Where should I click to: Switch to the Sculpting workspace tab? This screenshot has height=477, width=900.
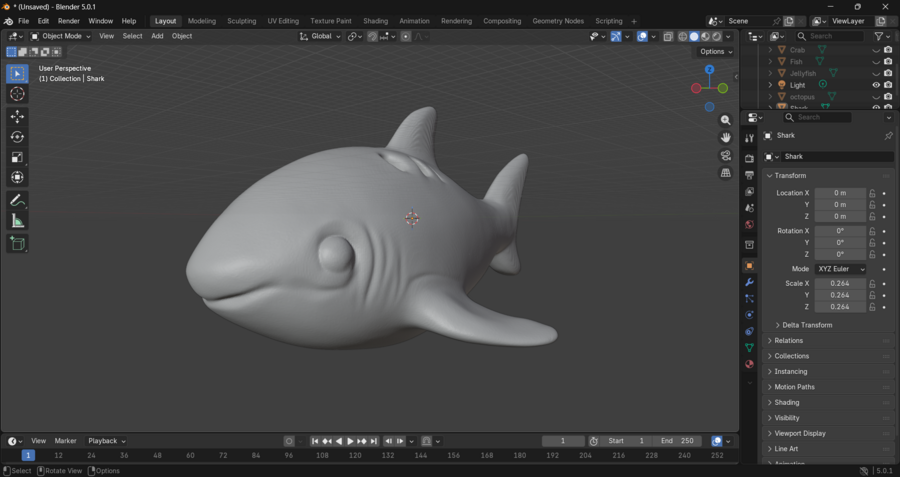tap(241, 21)
